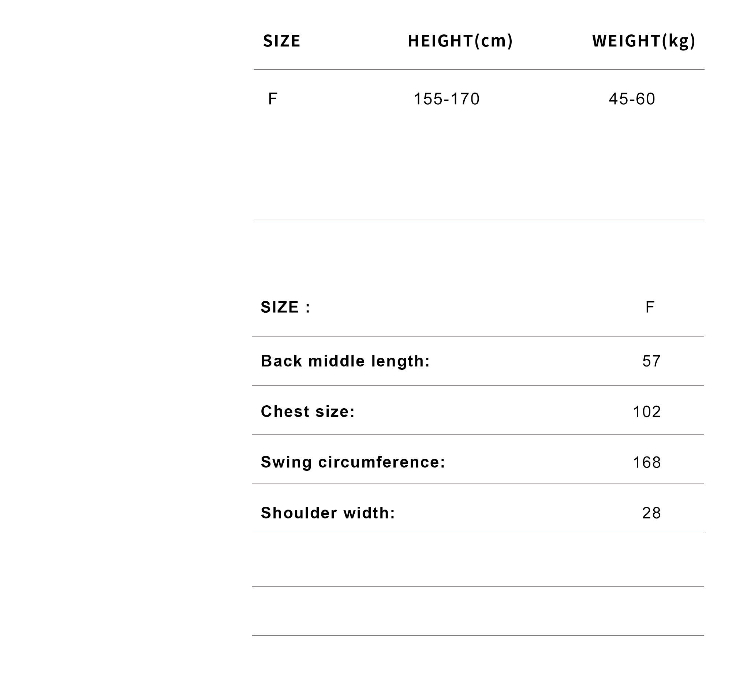The image size is (732, 700).
Task: Select size F under the SIZE header
Action: point(272,99)
